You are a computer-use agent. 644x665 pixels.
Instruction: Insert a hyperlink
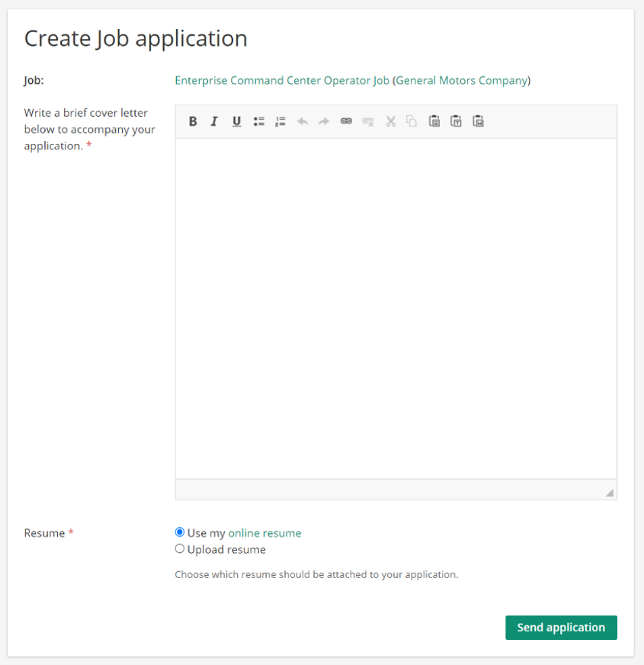[x=345, y=121]
